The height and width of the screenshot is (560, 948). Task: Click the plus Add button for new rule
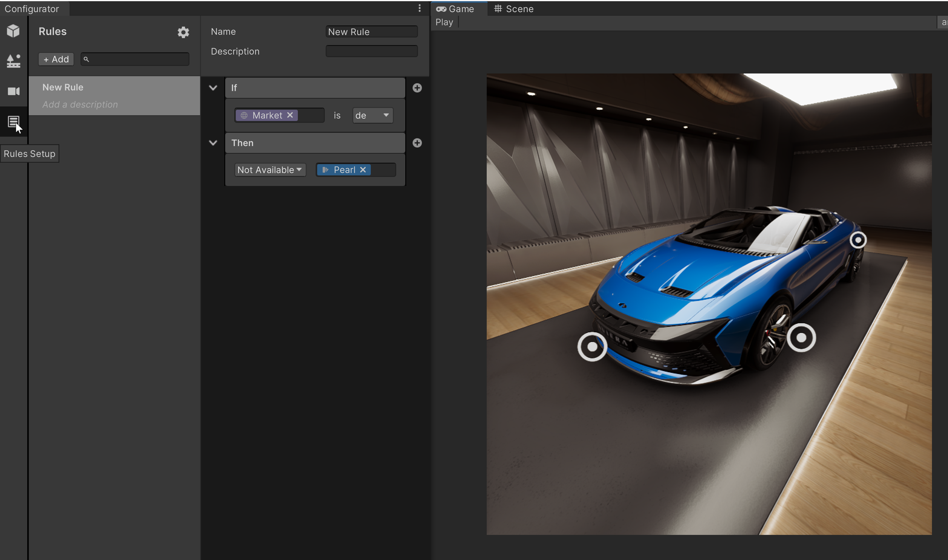coord(56,59)
